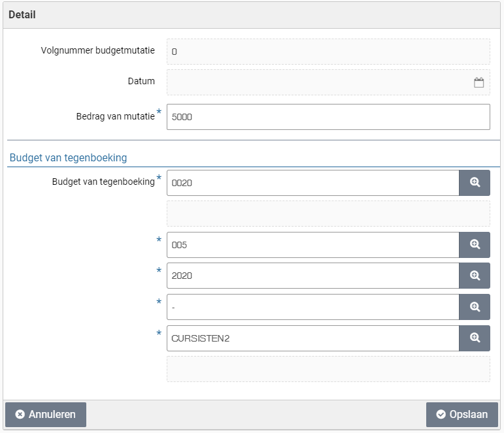Open the calendar picker in Datum field

pos(479,82)
